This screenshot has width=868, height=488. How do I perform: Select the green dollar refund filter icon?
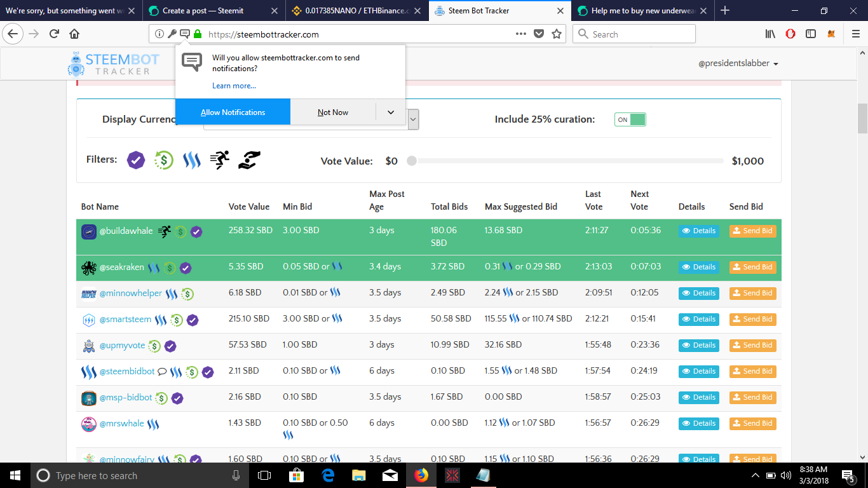pyautogui.click(x=164, y=160)
